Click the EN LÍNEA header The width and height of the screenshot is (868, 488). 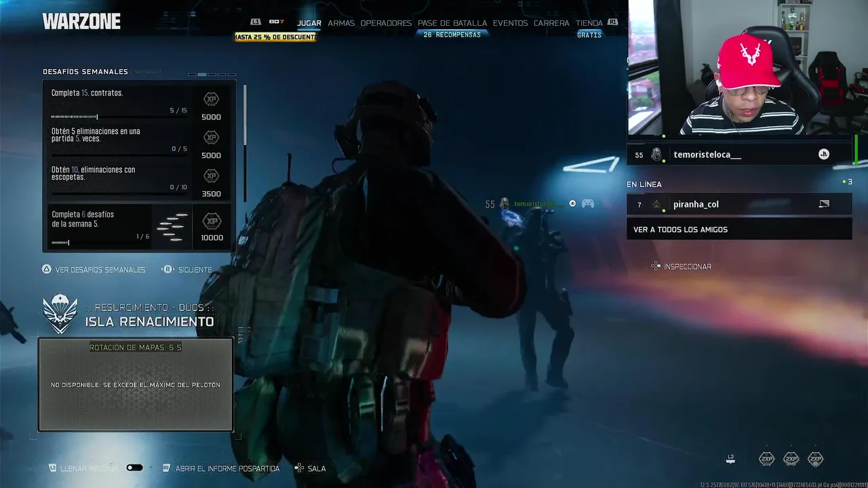644,184
